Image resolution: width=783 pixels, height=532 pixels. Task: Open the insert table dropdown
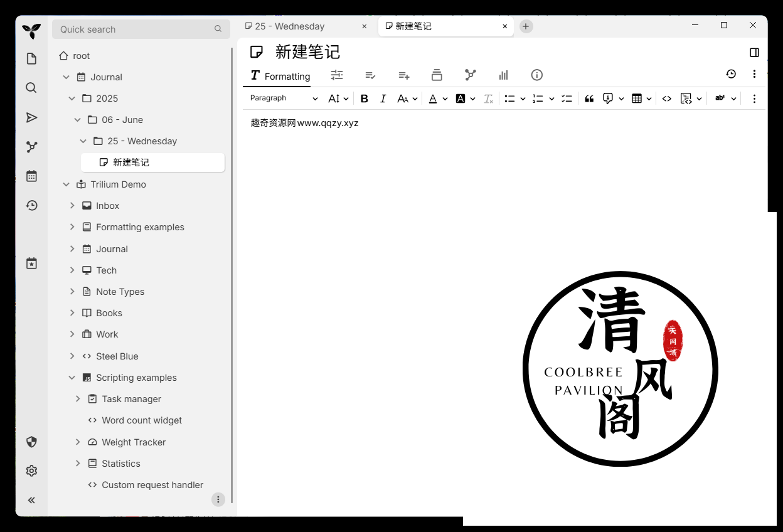tap(642, 98)
